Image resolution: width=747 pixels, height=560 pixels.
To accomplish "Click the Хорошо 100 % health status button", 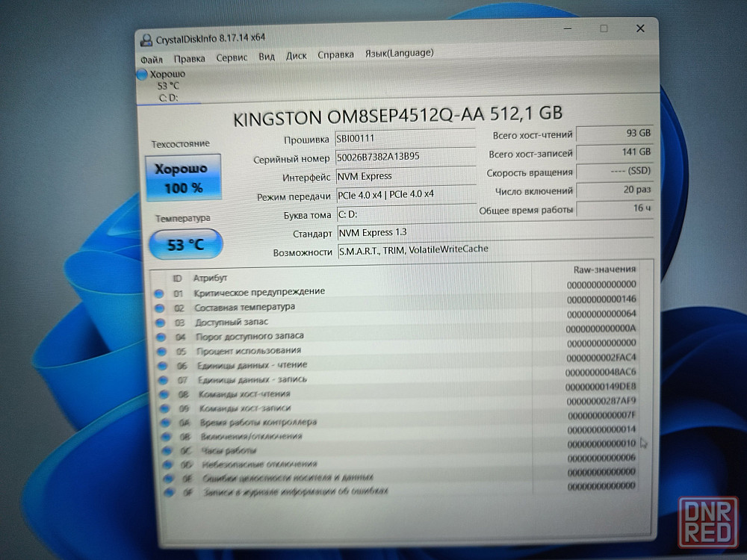I will 184,177.
